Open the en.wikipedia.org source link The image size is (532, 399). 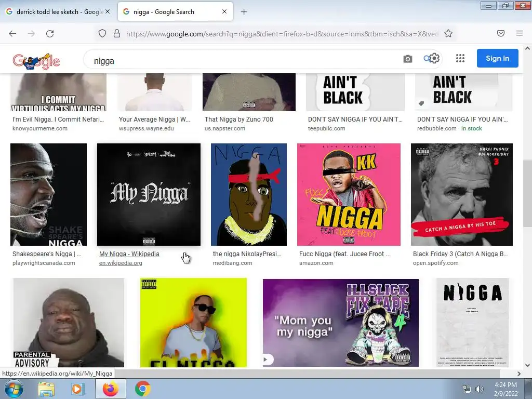pos(121,263)
